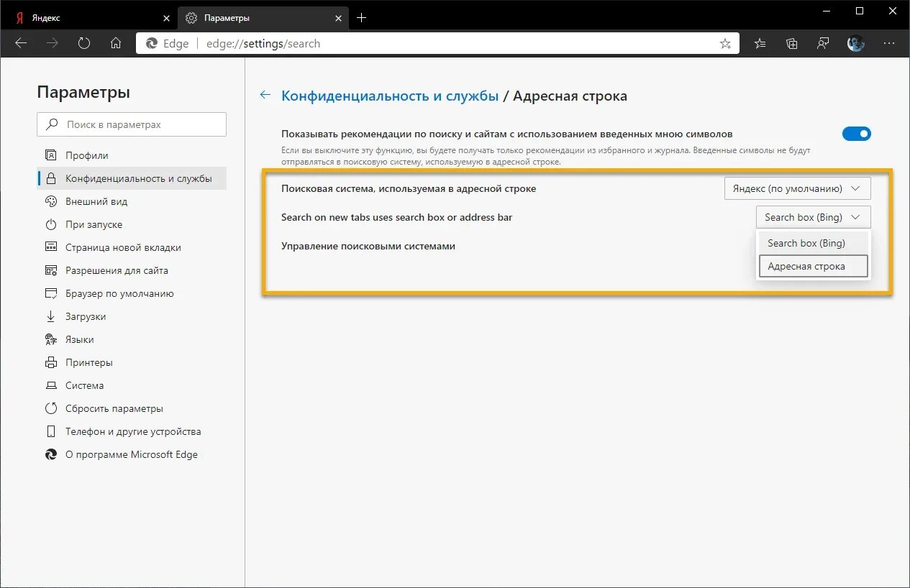Click the lock icon beside Конфиденциальность и службы
This screenshot has width=910, height=588.
pyautogui.click(x=51, y=178)
